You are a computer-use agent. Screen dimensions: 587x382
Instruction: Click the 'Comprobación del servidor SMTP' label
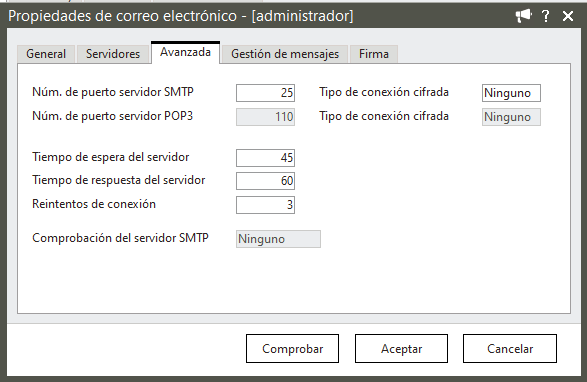click(x=120, y=238)
